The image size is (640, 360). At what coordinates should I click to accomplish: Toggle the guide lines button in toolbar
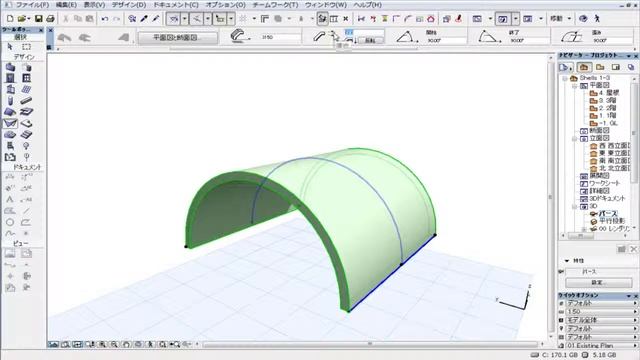click(174, 19)
